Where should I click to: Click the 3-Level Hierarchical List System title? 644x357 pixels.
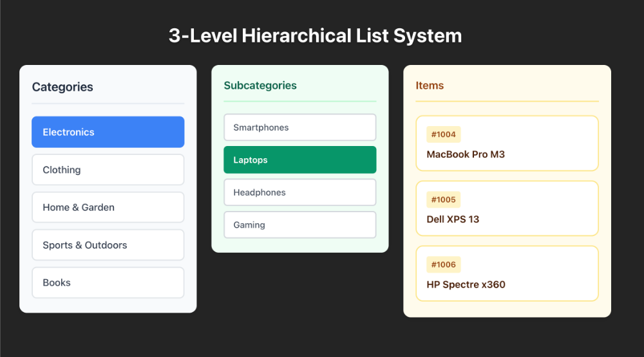[x=316, y=35]
